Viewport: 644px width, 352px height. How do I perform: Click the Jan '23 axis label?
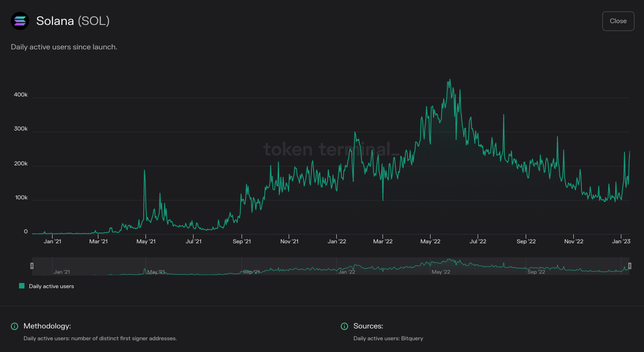click(x=621, y=241)
